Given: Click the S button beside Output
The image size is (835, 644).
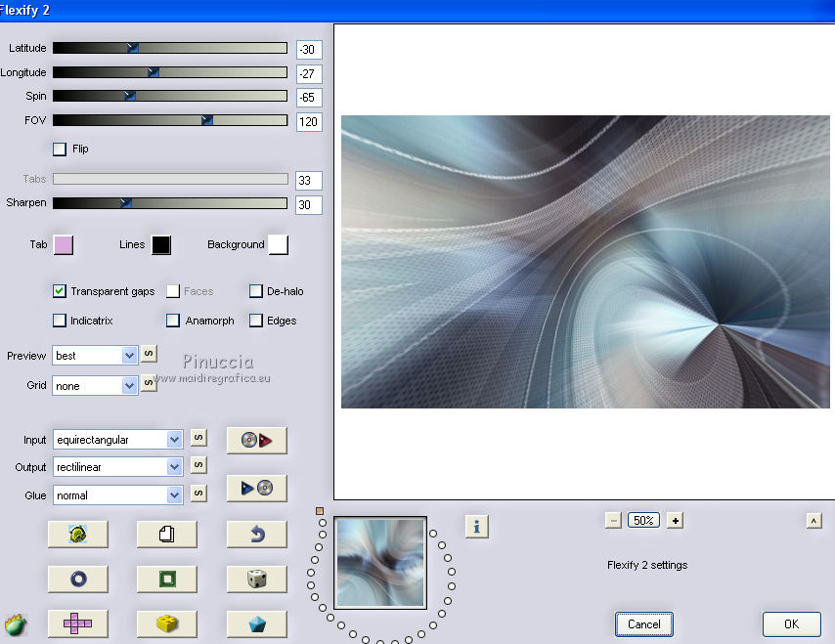Looking at the screenshot, I should pyautogui.click(x=198, y=464).
